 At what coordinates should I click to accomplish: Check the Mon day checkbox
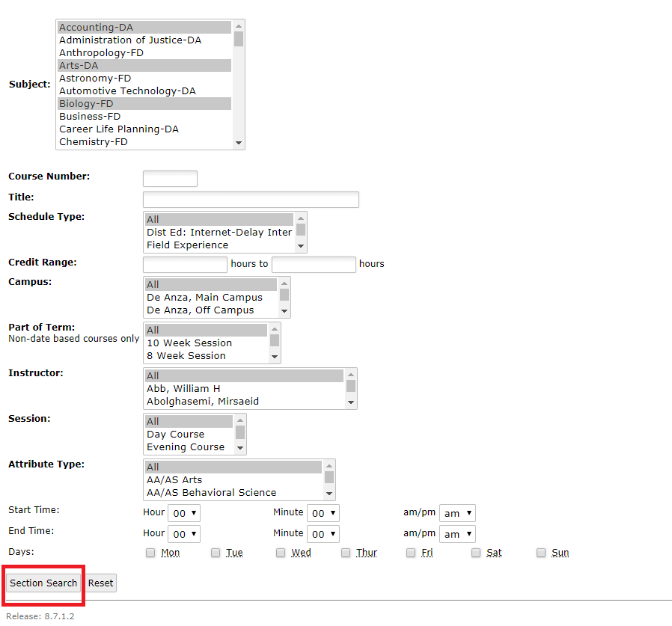click(150, 553)
